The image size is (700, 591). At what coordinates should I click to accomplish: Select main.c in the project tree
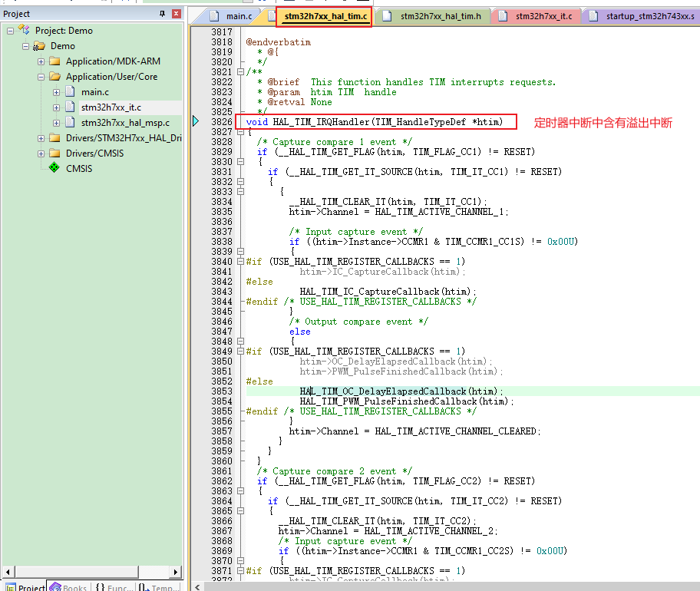pos(94,92)
